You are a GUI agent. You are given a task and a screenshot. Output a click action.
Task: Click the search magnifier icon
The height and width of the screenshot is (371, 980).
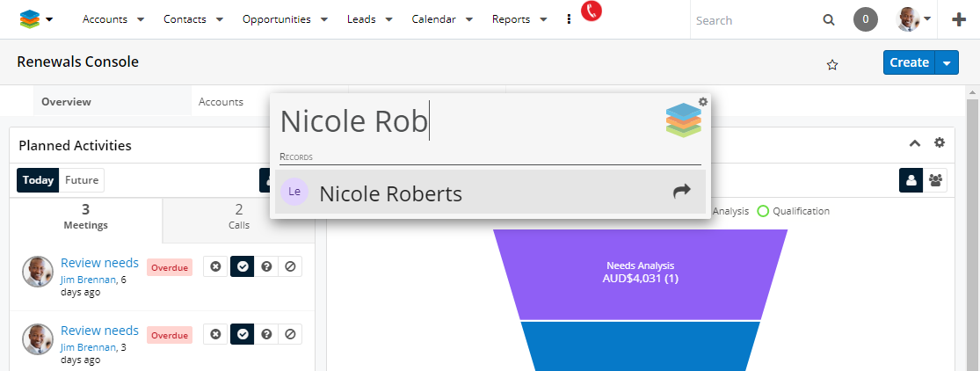click(x=829, y=20)
